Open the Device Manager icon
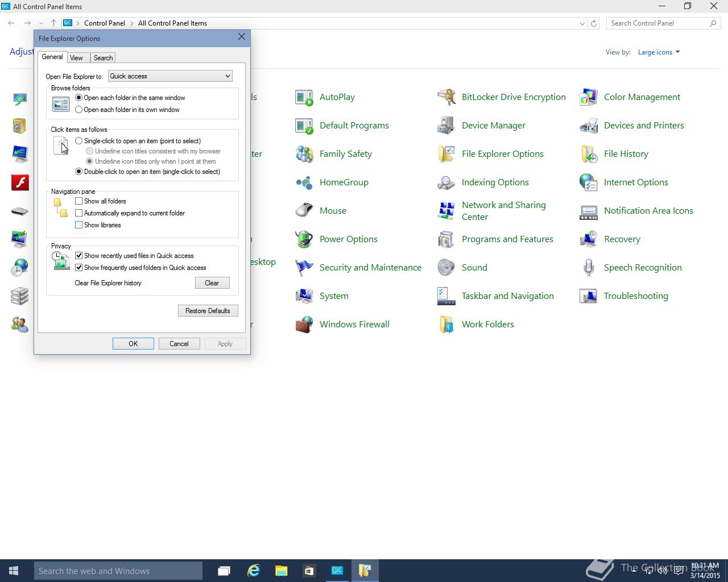 click(x=446, y=126)
